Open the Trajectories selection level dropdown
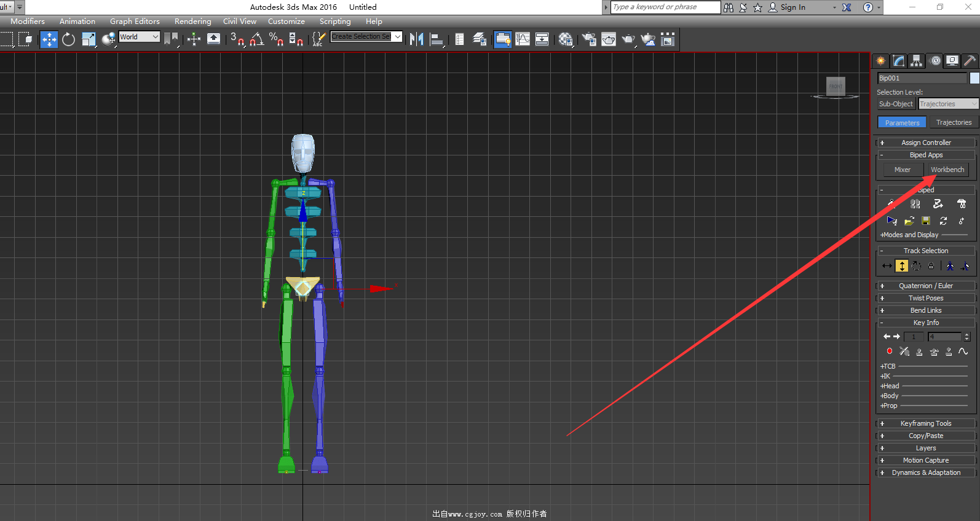This screenshot has height=521, width=980. 948,104
